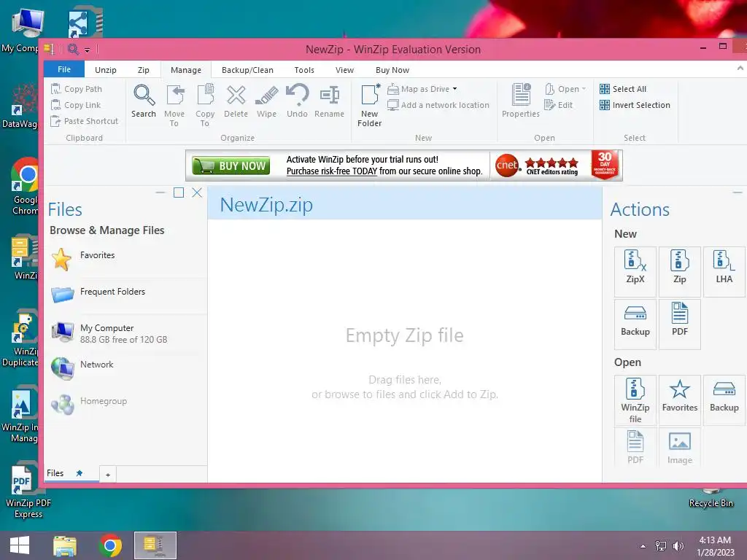Select Homegroup in the Files pane

click(x=127, y=405)
